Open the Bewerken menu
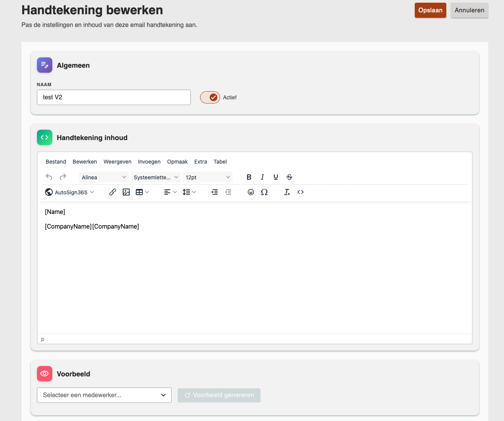Image resolution: width=504 pixels, height=421 pixels. (x=85, y=162)
